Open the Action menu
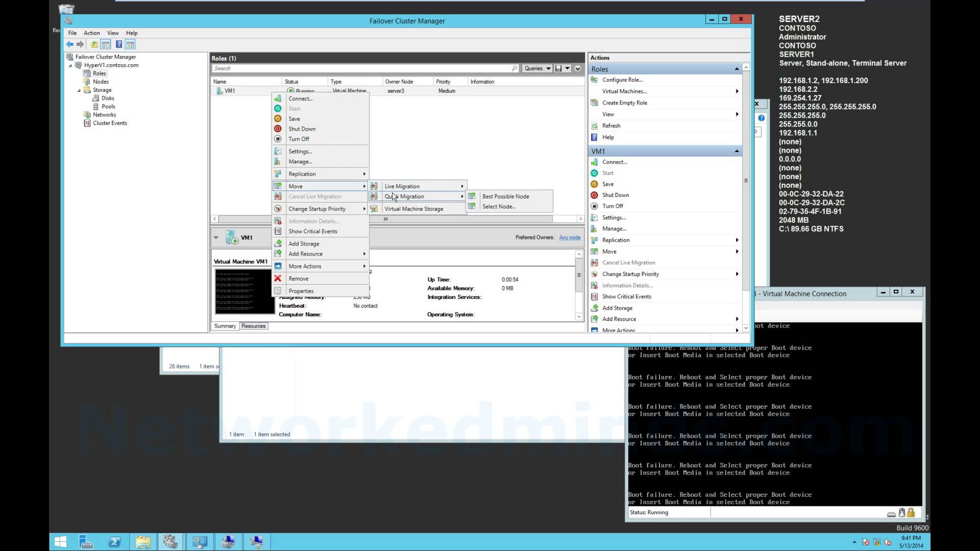This screenshot has height=551, width=980. [92, 33]
